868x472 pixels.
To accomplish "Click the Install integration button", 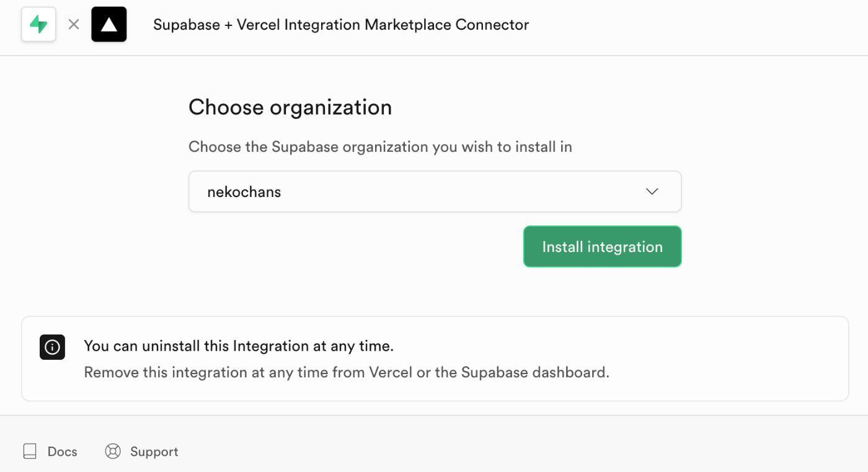I will (602, 247).
